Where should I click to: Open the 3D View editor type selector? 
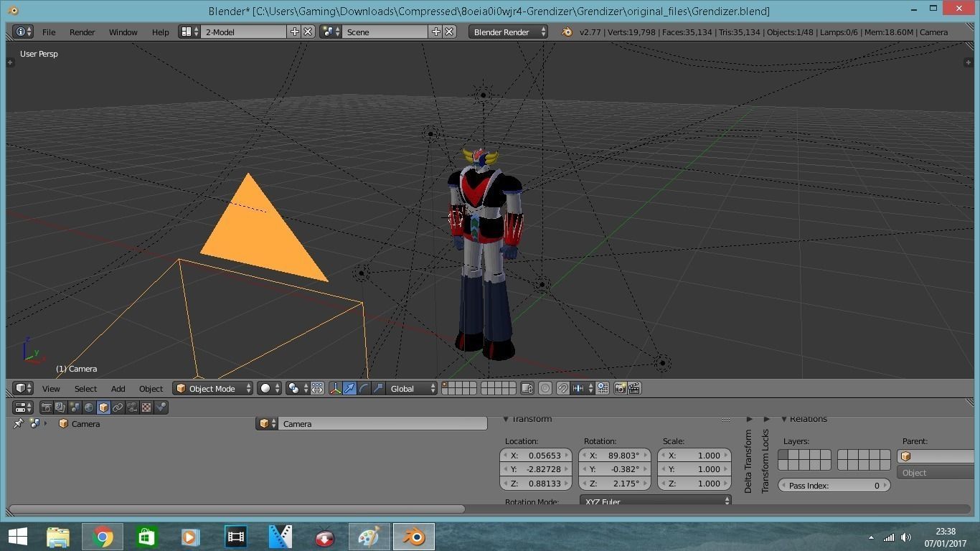click(24, 389)
